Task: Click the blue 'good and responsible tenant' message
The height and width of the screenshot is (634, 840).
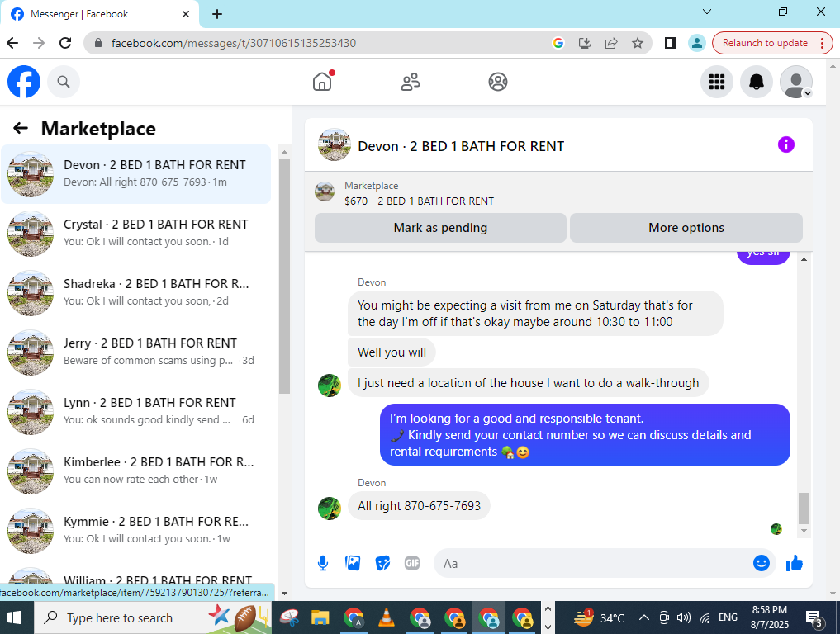Action: 585,435
